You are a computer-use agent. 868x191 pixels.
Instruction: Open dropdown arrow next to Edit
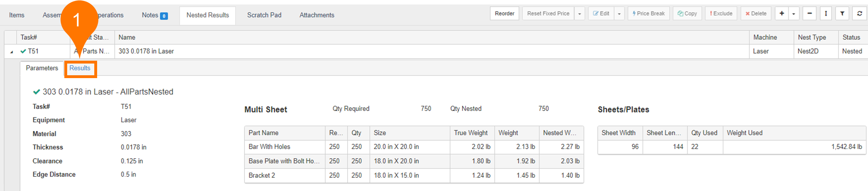(x=619, y=14)
